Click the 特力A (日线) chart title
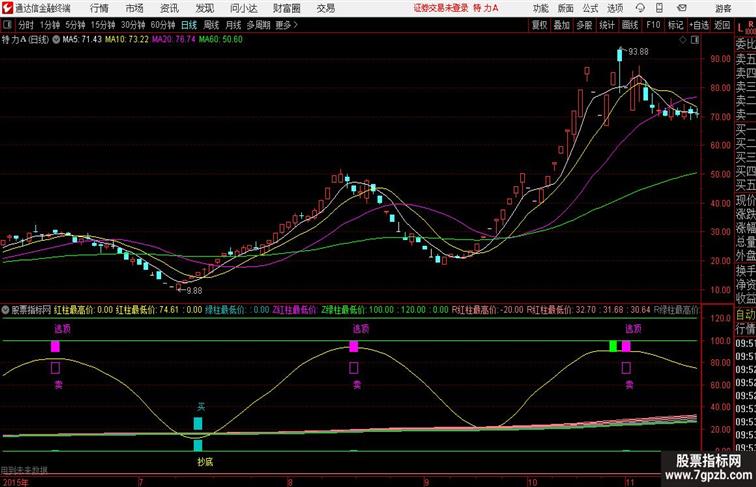 26,40
